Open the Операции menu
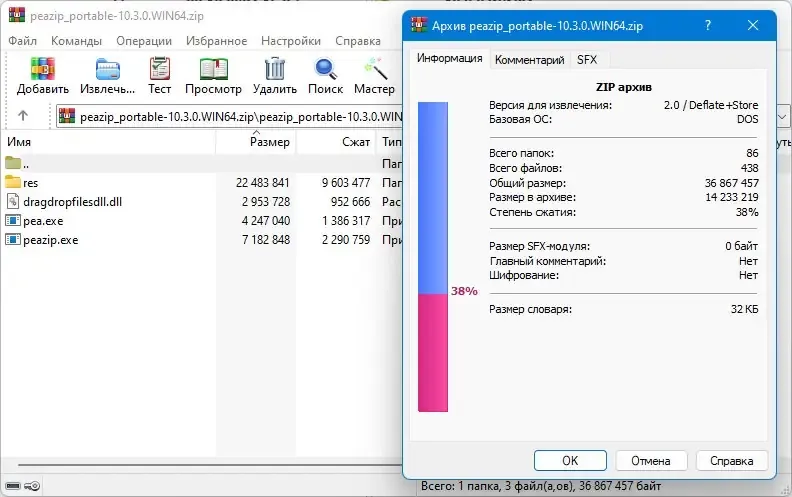 pos(144,41)
